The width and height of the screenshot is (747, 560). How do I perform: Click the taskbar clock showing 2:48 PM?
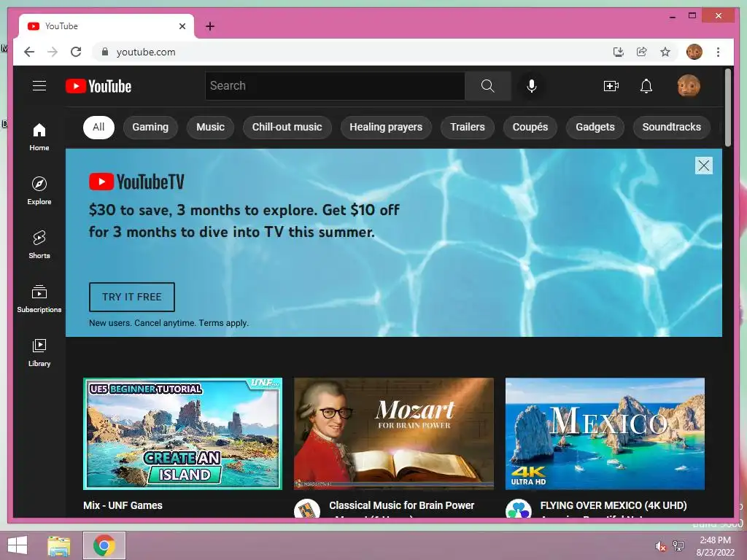click(715, 546)
